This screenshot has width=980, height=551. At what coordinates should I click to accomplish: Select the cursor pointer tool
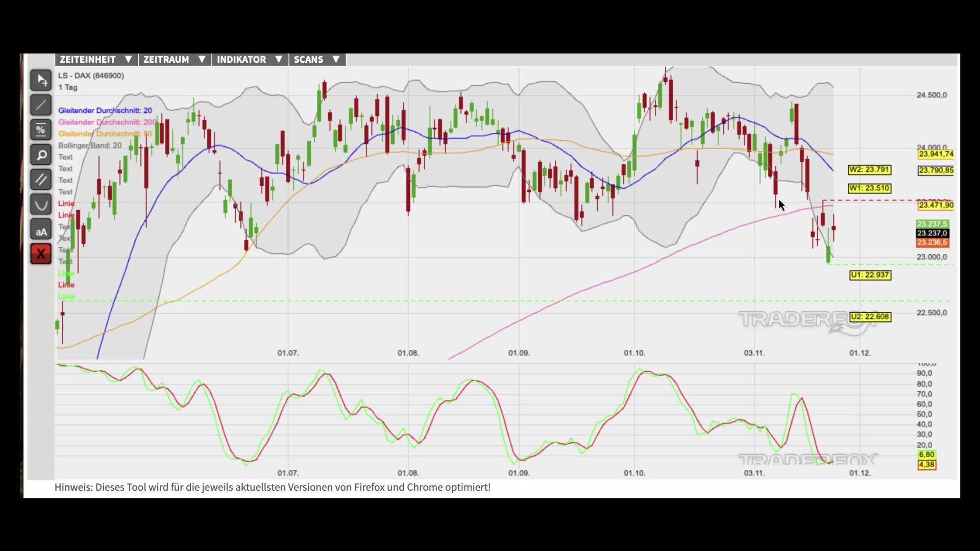(41, 80)
